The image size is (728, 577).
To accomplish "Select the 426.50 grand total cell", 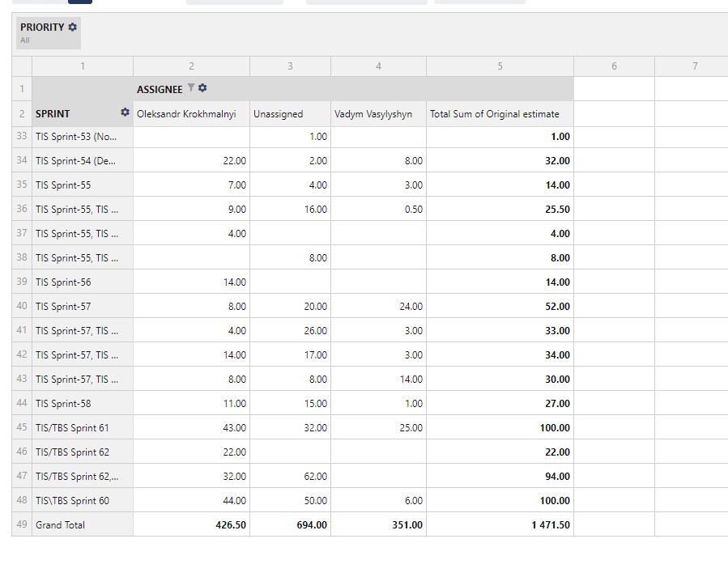I will [191, 524].
